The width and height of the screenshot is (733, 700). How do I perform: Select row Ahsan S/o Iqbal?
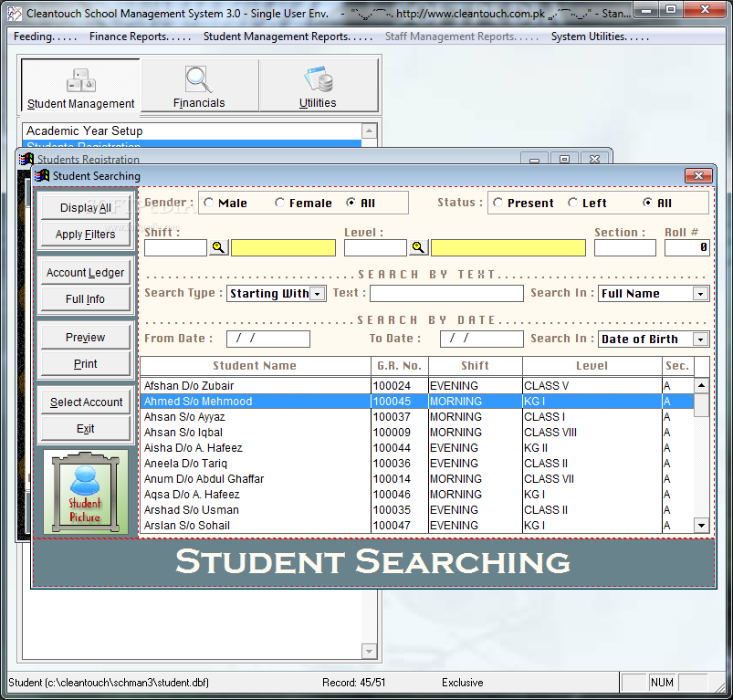click(416, 433)
